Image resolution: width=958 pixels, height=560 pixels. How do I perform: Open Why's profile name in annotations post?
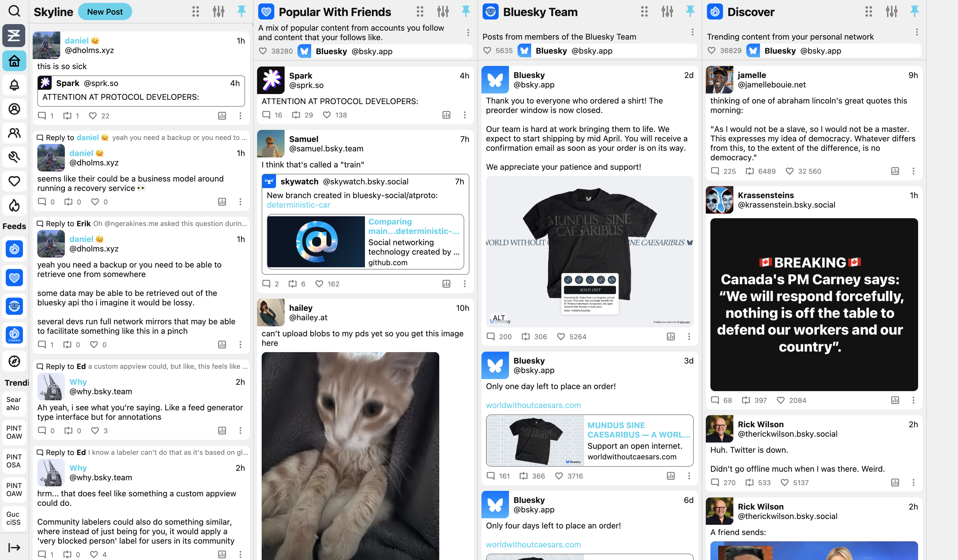[x=78, y=382]
